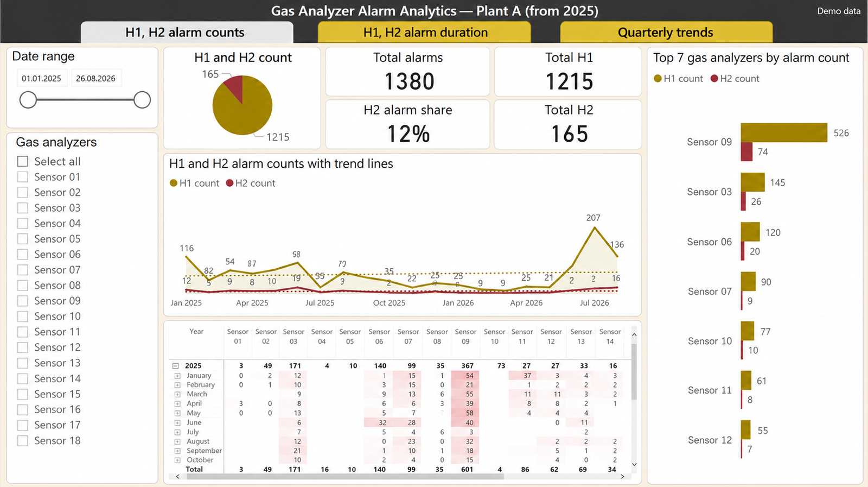Click the table's scroll-down arrow
The width and height of the screenshot is (868, 487).
tap(634, 465)
